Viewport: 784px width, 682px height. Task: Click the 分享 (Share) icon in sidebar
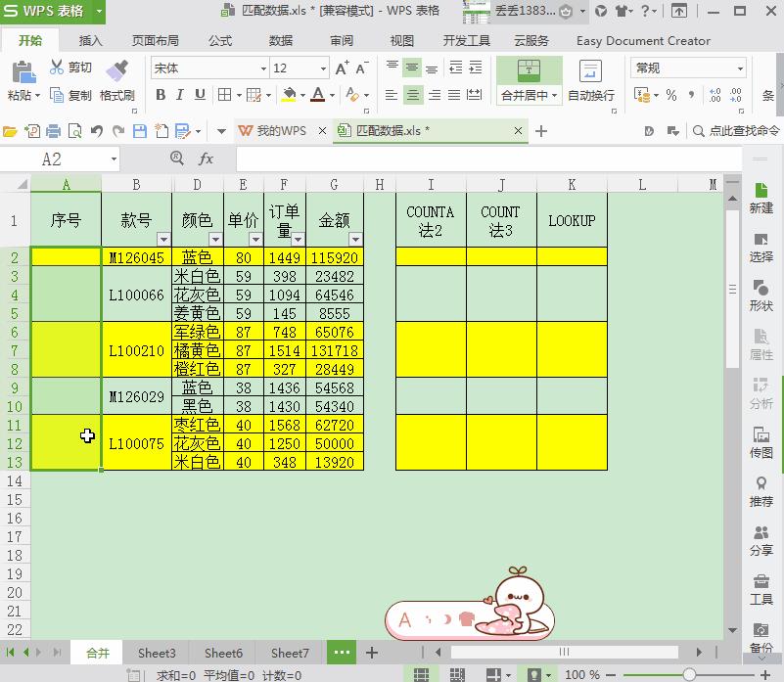pyautogui.click(x=761, y=536)
